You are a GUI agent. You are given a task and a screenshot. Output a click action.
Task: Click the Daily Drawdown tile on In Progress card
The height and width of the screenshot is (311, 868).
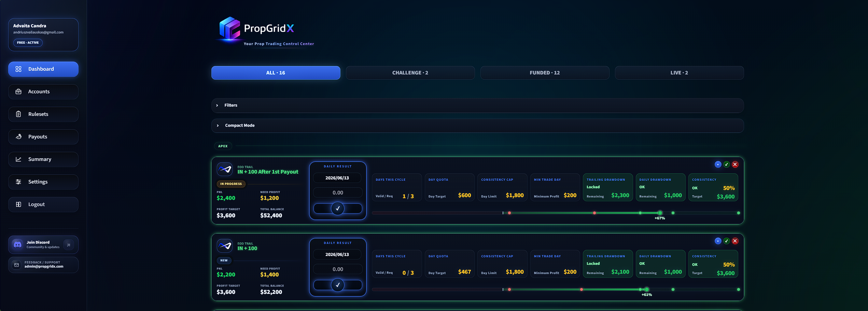660,187
